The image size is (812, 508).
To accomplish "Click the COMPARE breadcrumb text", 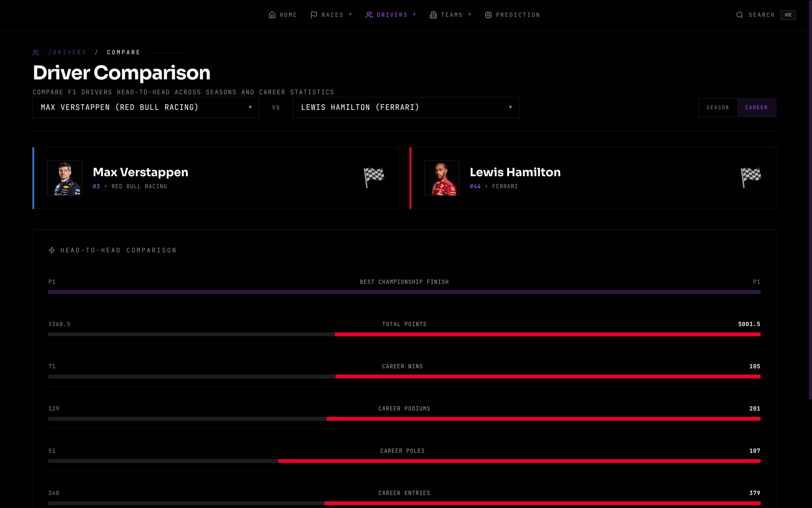I will (123, 52).
